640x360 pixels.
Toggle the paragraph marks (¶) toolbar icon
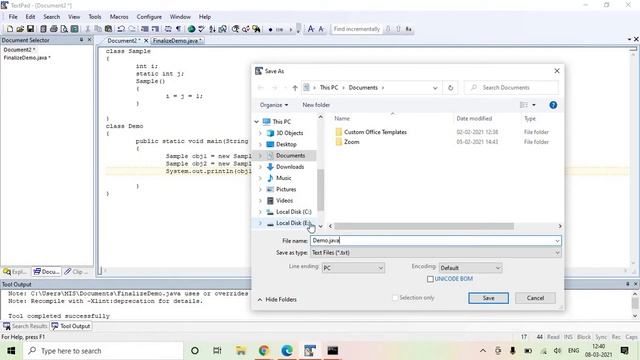point(178,29)
